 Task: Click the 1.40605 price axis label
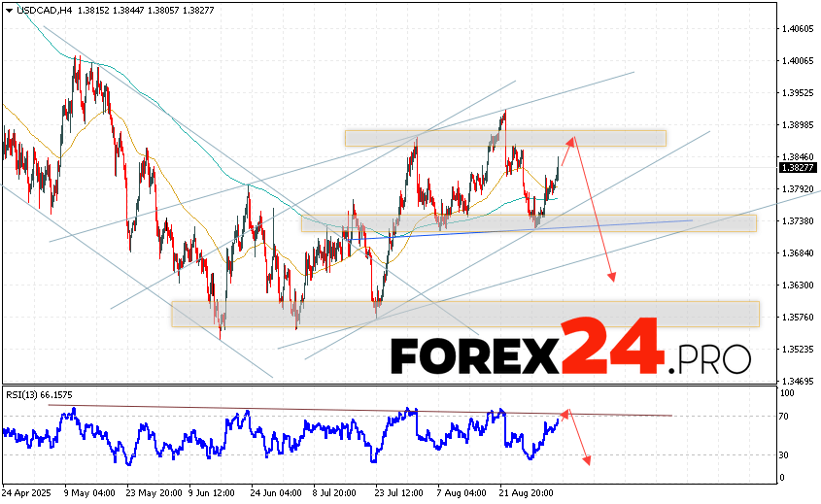tap(798, 29)
